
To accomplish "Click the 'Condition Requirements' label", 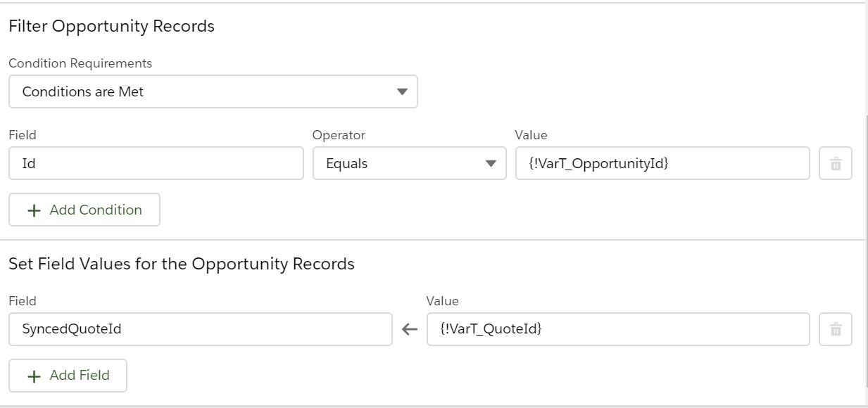I will click(80, 63).
